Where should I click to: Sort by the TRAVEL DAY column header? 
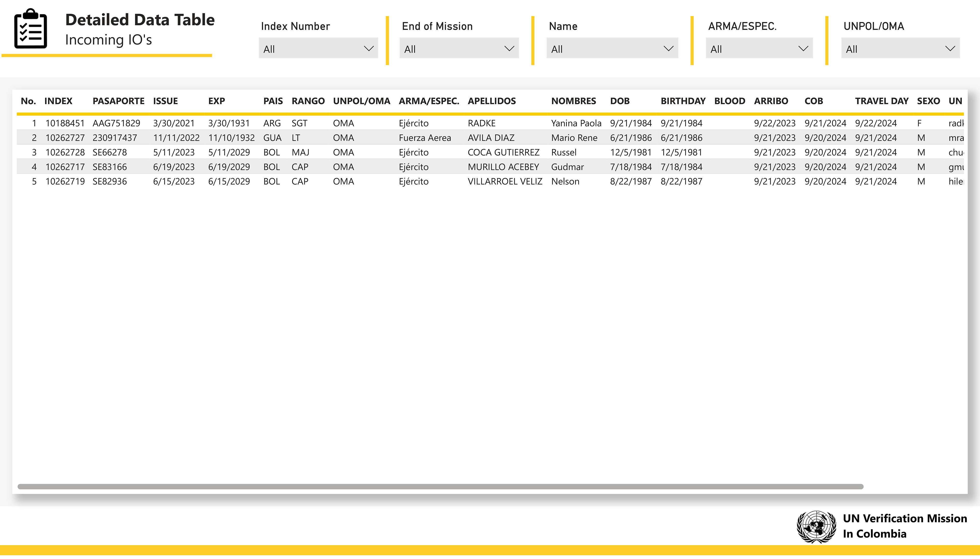pos(882,101)
